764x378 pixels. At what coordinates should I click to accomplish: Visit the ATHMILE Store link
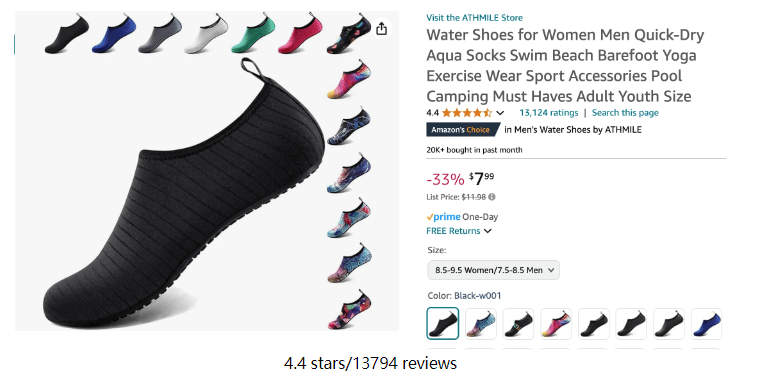474,18
